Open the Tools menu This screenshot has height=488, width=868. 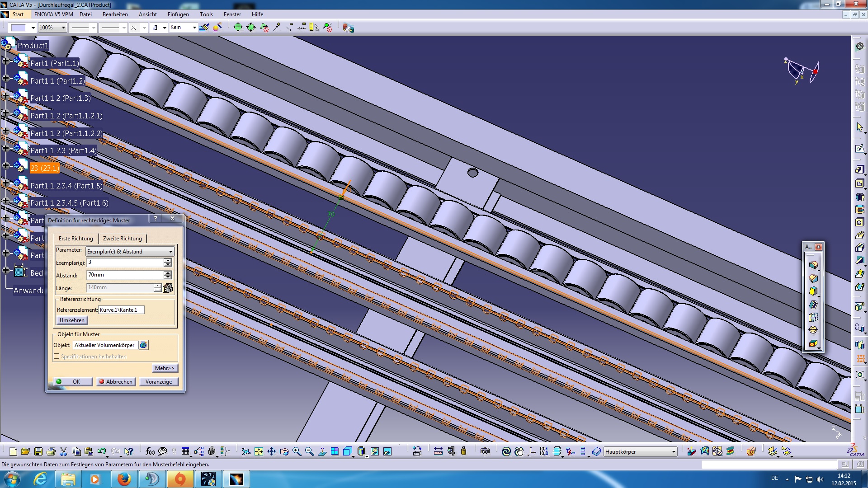[206, 14]
